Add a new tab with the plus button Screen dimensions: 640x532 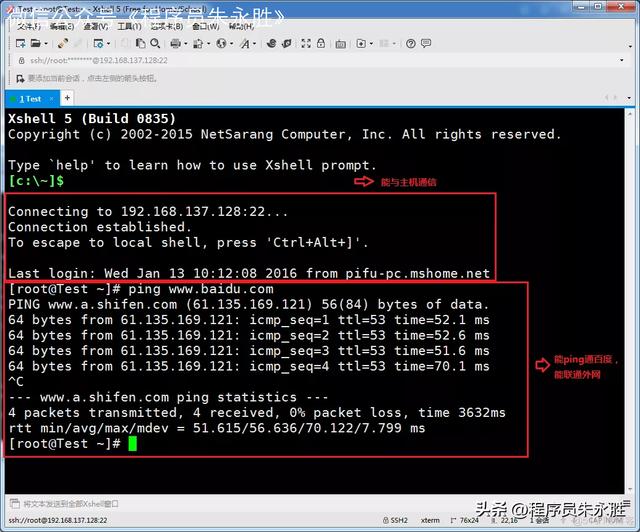pyautogui.click(x=67, y=98)
